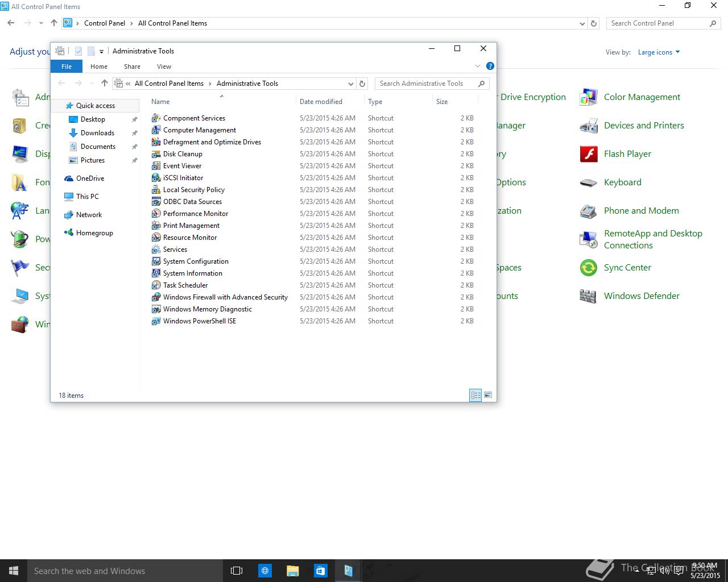Click the Search the web and Windows box
This screenshot has width=728, height=582.
(125, 571)
